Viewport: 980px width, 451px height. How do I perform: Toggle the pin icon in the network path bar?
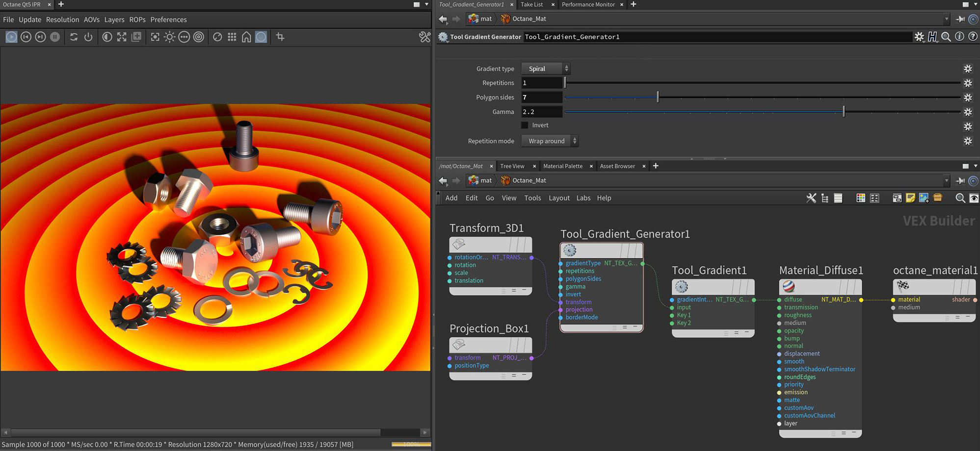[960, 181]
